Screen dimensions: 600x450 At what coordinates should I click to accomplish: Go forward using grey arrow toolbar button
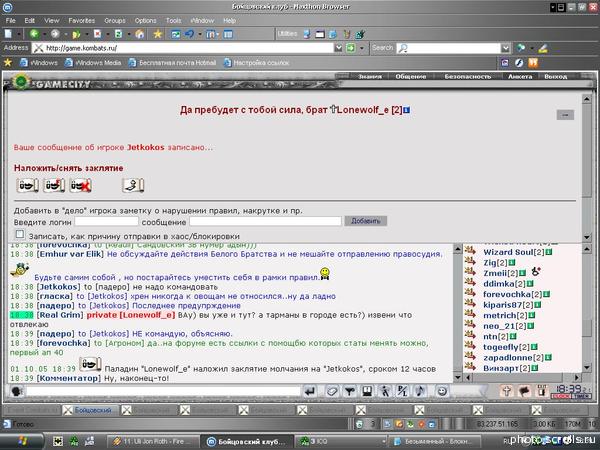(x=55, y=34)
